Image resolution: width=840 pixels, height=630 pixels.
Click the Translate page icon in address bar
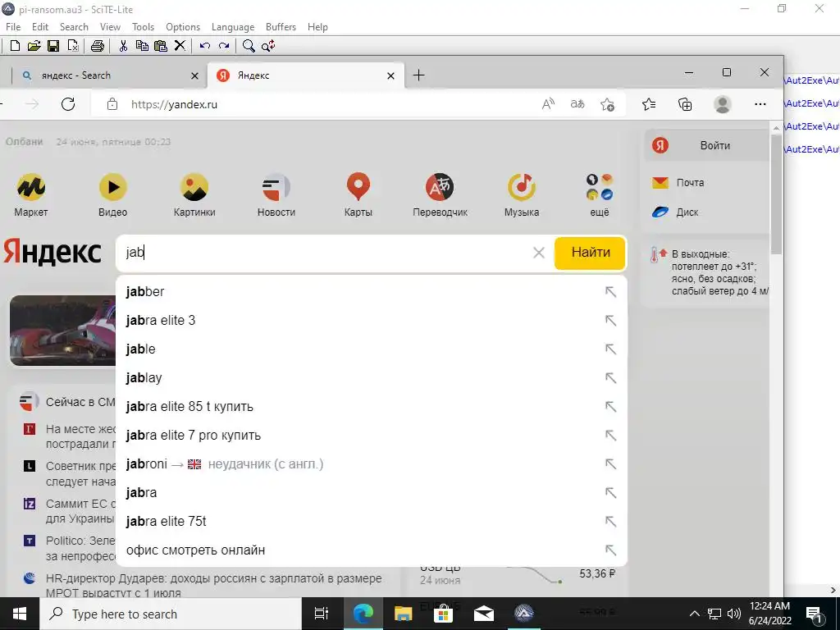(577, 104)
